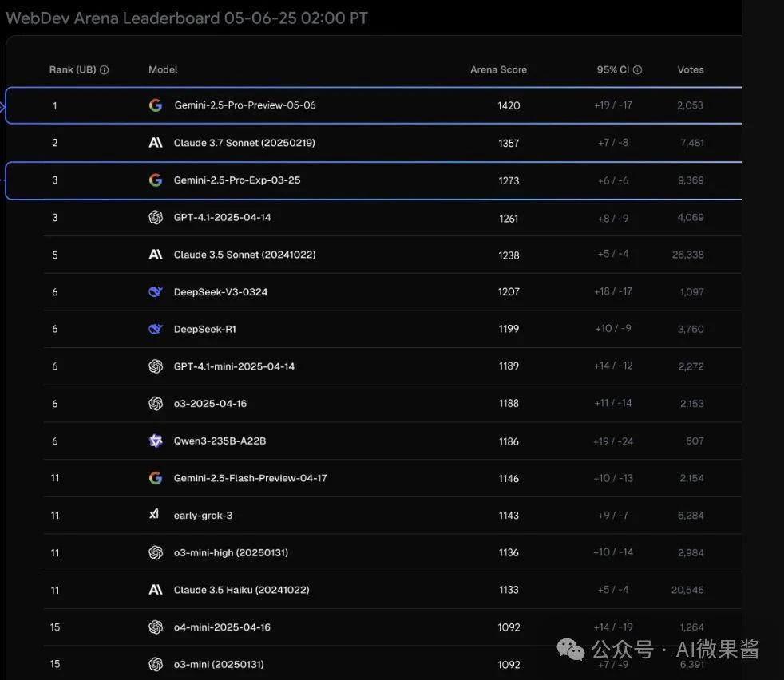Viewport: 784px width, 680px height.
Task: Click the Google icon beside Gemini-2.5-Pro-Preview-05-06
Action: [x=156, y=105]
